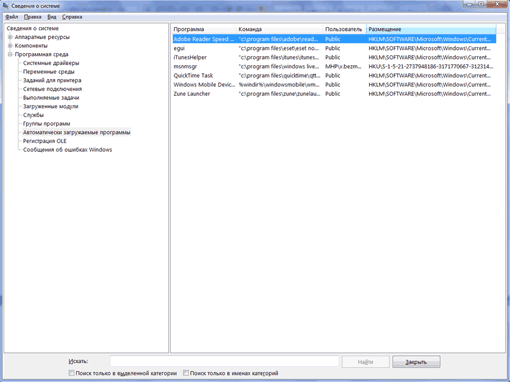510x382 pixels.
Task: Open the Вид menu
Action: coord(52,17)
